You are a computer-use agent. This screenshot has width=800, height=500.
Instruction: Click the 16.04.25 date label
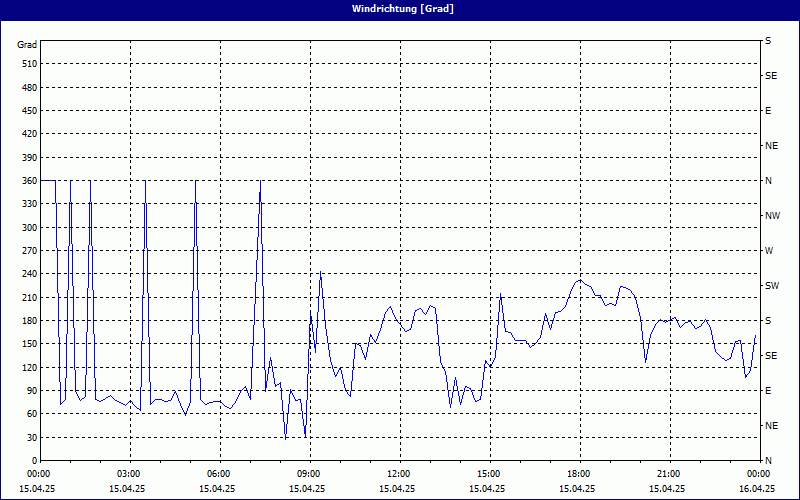point(756,489)
